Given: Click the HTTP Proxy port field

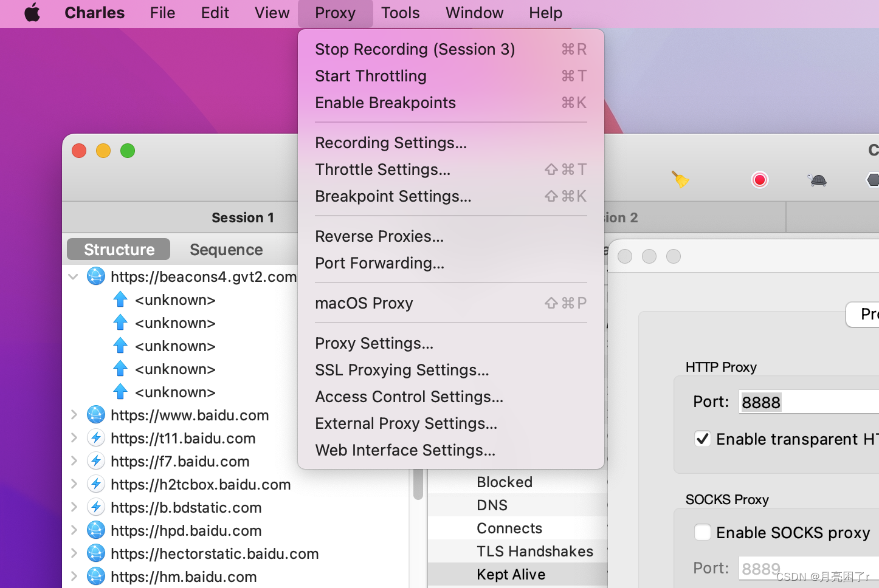Looking at the screenshot, I should click(x=808, y=402).
